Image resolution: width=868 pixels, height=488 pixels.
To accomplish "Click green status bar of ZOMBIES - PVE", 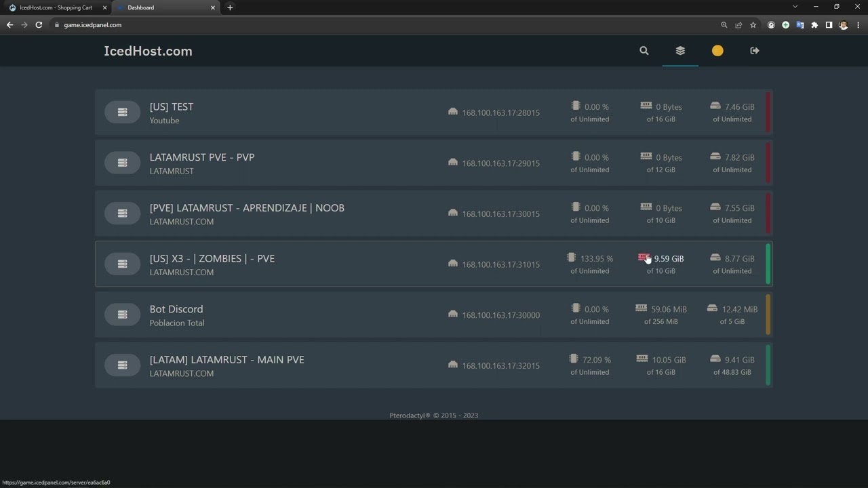I will point(768,264).
